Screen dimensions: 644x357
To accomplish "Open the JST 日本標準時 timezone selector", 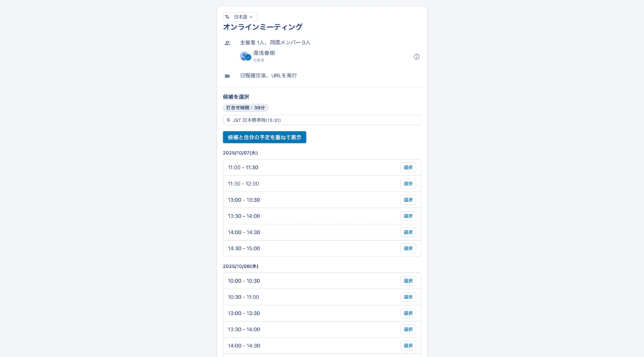I will click(321, 120).
